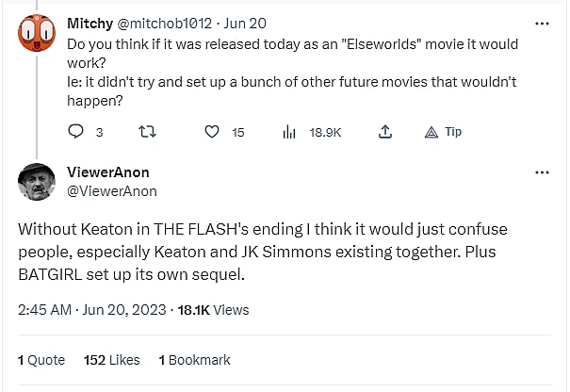The image size is (570, 392).
Task: Click the ViewerAnon display name
Action: pyautogui.click(x=108, y=172)
